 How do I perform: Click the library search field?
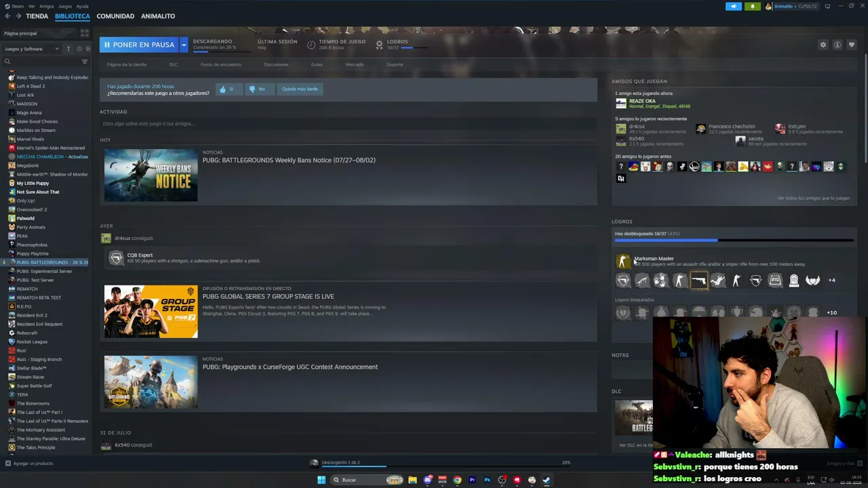click(41, 62)
